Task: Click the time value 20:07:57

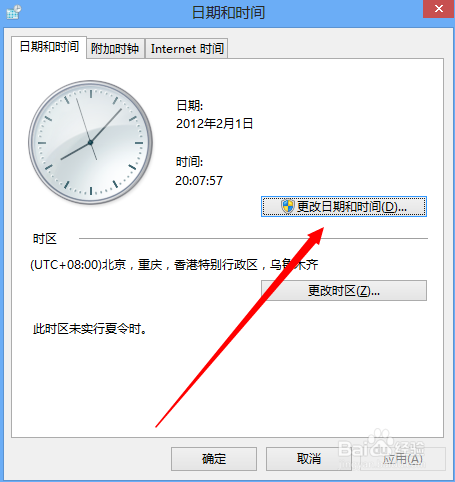Action: (x=199, y=181)
